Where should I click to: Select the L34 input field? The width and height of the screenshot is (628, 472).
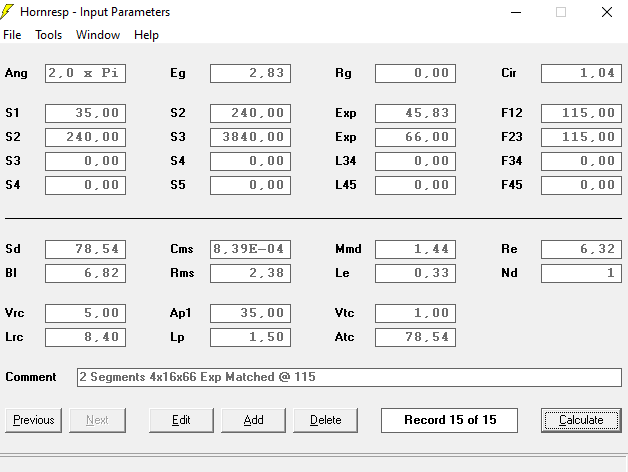click(x=415, y=161)
